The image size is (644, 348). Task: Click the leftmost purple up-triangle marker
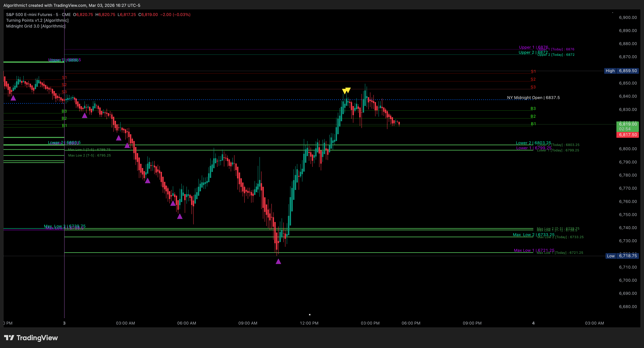tap(13, 98)
